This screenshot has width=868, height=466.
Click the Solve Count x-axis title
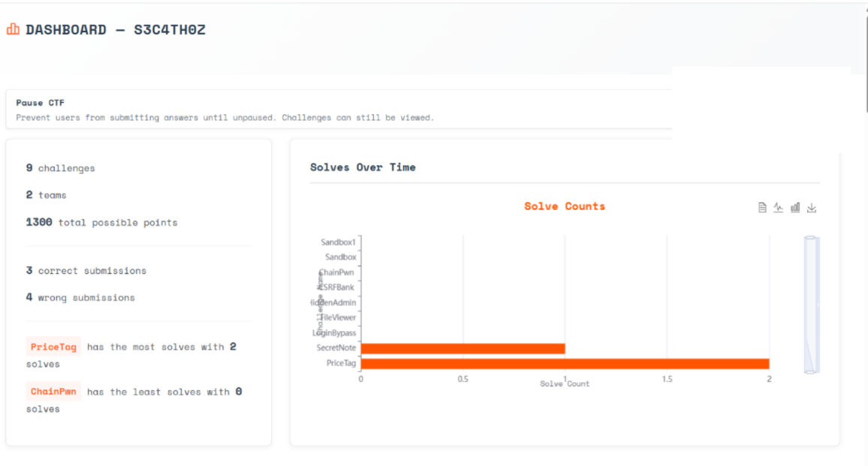565,383
